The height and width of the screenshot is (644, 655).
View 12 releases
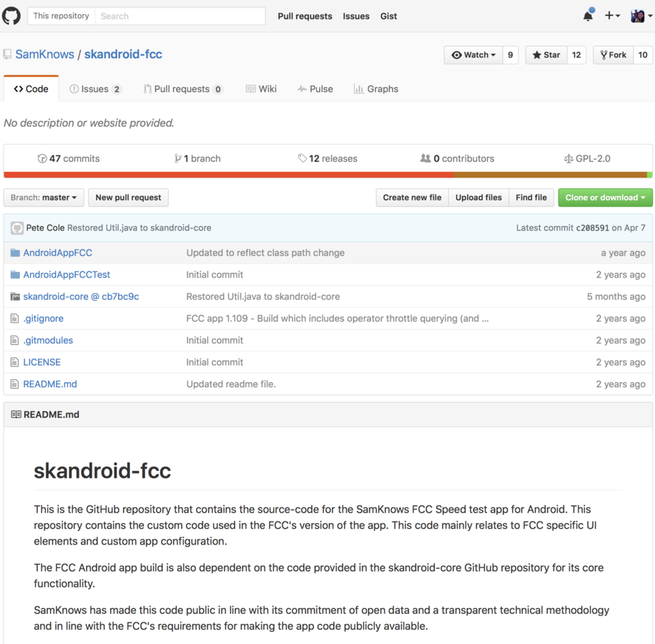pyautogui.click(x=328, y=158)
